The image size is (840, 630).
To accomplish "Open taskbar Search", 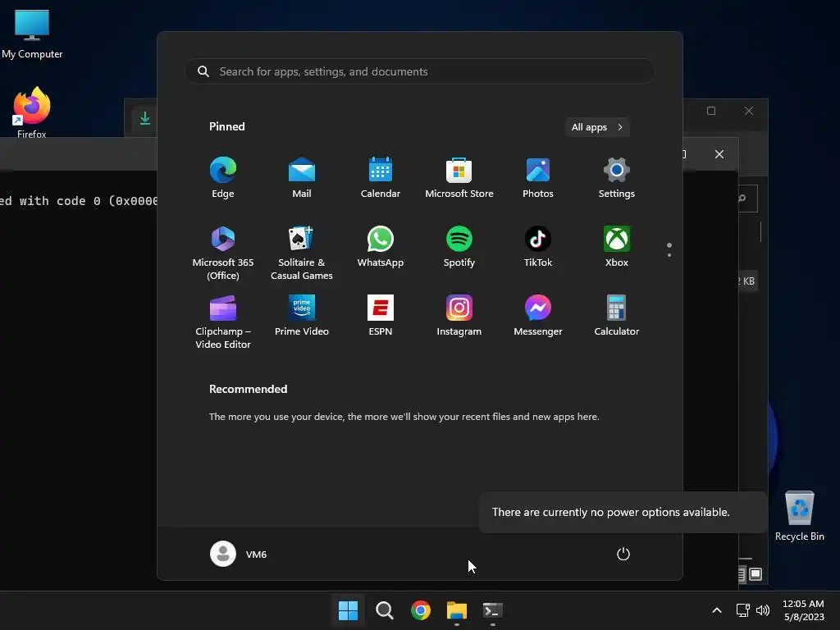I will point(384,610).
